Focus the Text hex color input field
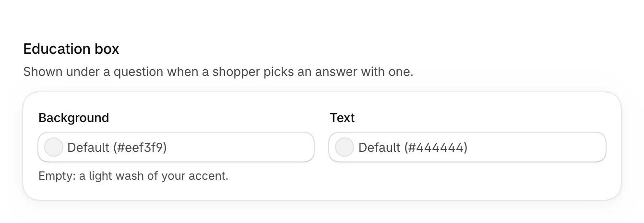The height and width of the screenshot is (223, 644). coord(467,147)
